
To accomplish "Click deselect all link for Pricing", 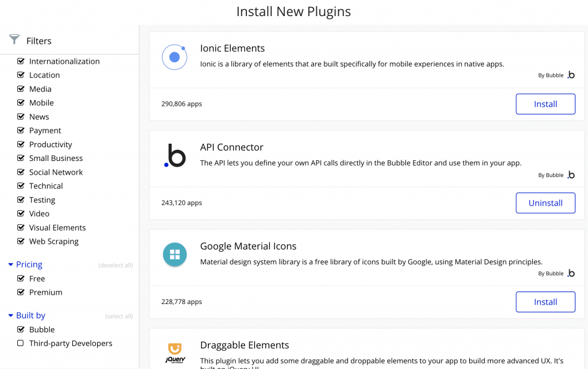I will tap(115, 266).
